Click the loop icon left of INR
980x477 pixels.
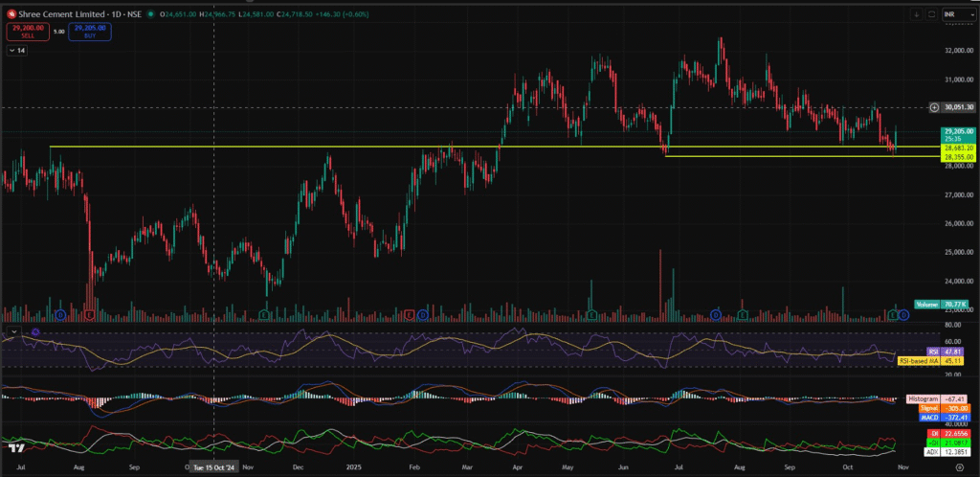click(x=929, y=14)
